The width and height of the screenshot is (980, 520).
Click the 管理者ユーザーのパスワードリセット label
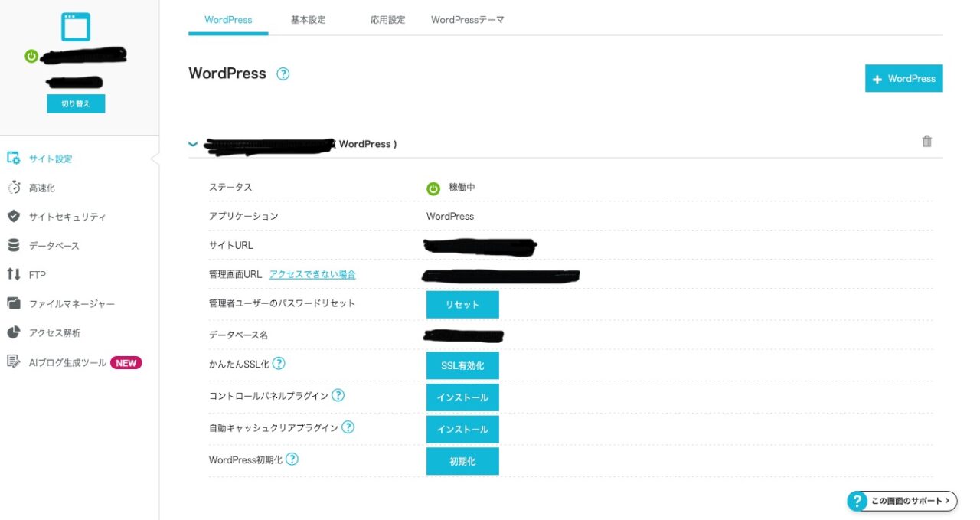[282, 303]
